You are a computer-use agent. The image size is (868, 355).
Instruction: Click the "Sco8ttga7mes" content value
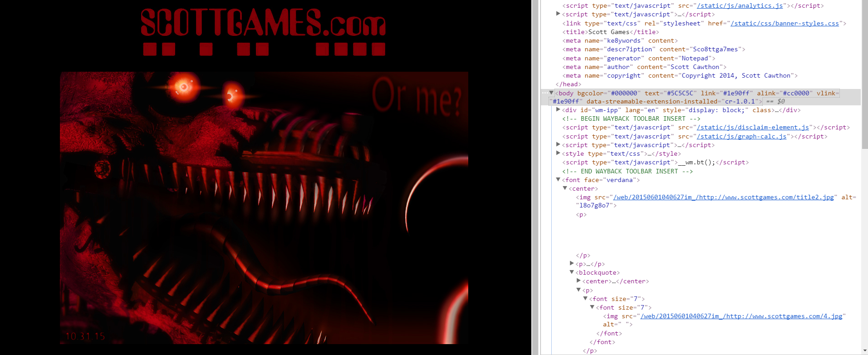[x=715, y=49]
